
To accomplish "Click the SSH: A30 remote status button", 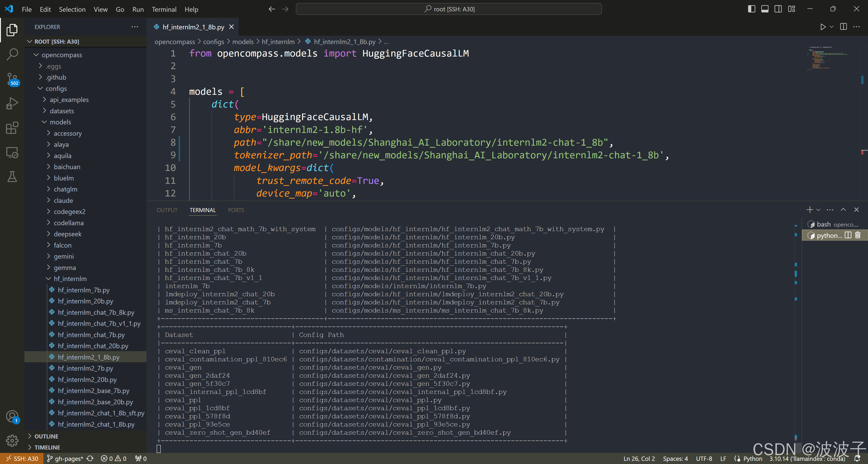I will pyautogui.click(x=22, y=459).
